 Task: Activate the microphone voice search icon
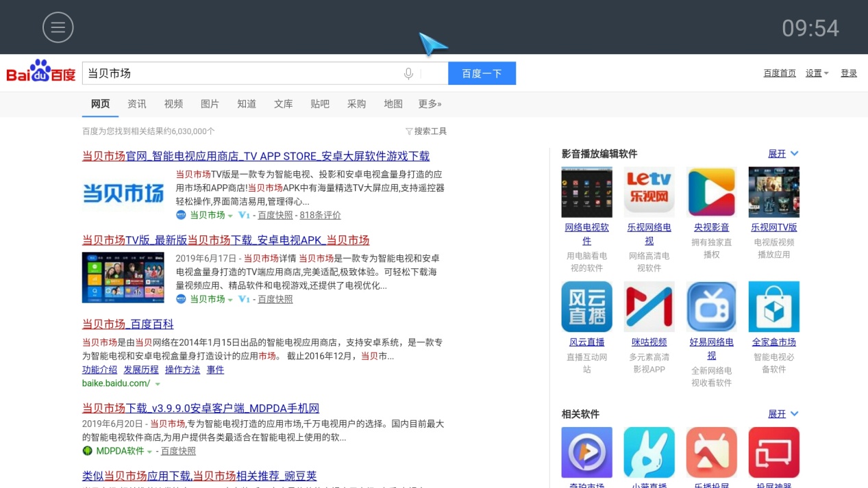pyautogui.click(x=408, y=73)
